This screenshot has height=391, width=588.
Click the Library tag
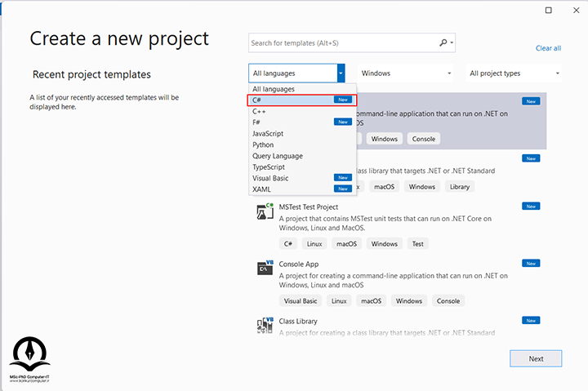click(460, 187)
